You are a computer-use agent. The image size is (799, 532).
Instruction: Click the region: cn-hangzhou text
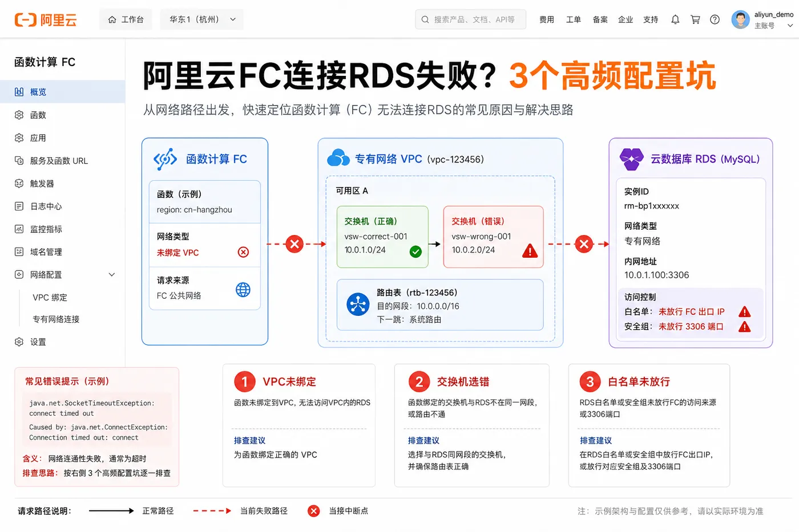pos(195,210)
